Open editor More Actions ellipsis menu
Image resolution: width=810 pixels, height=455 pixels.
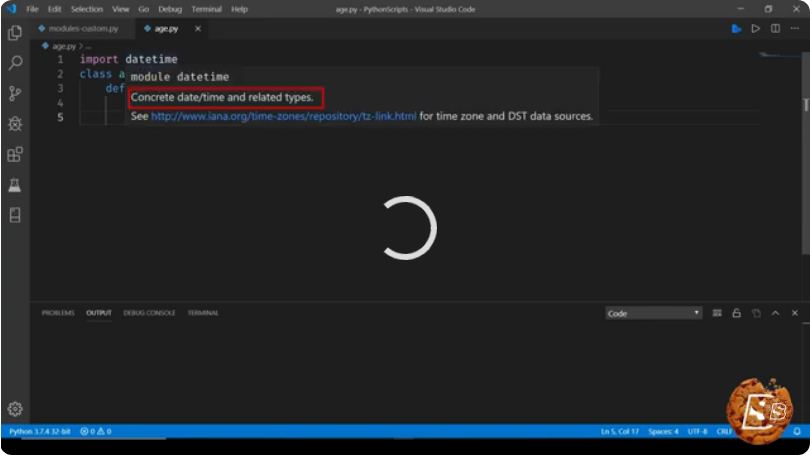(795, 28)
